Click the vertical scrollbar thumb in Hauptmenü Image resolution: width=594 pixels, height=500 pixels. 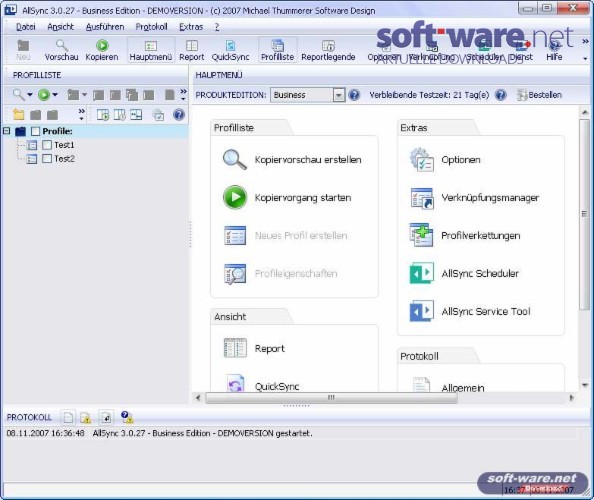(x=585, y=214)
